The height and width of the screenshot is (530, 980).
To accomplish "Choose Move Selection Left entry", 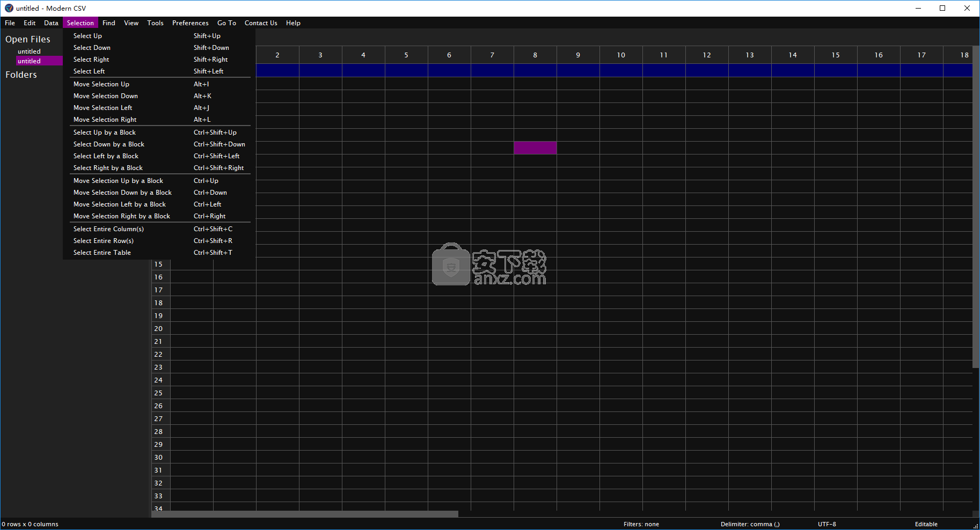I will coord(160,108).
